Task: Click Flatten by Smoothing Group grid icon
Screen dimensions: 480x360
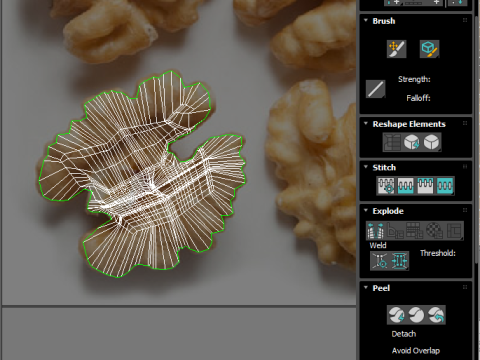Action: [415, 231]
